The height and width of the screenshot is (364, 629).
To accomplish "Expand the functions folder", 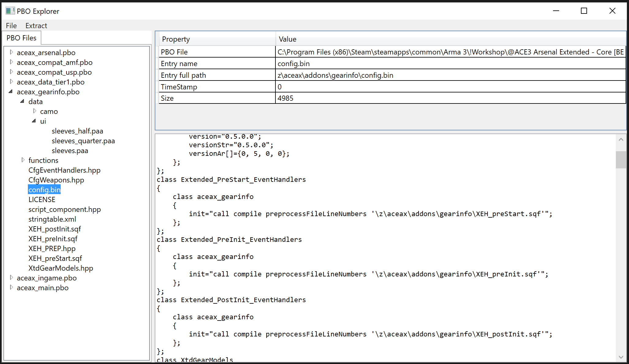I will click(x=23, y=160).
